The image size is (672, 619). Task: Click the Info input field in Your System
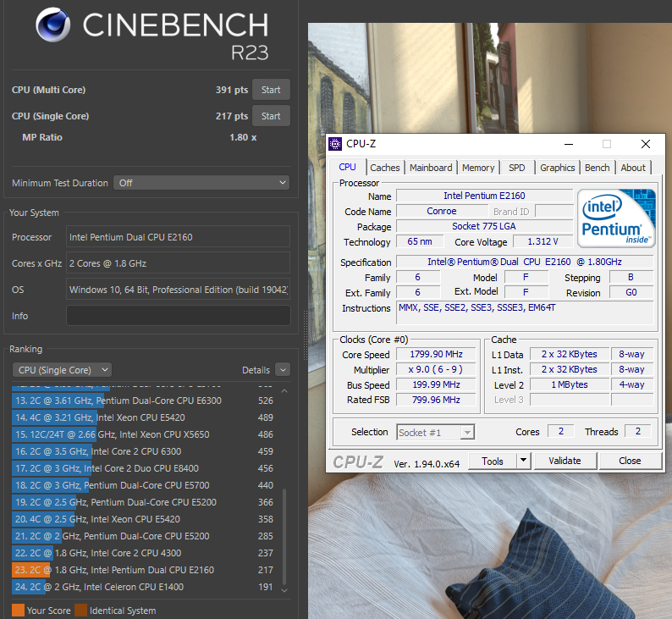[x=179, y=316]
